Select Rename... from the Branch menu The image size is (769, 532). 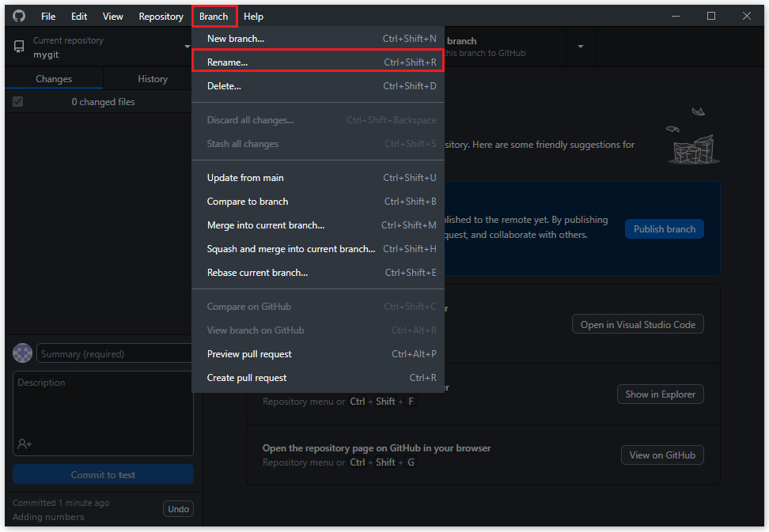pyautogui.click(x=316, y=62)
